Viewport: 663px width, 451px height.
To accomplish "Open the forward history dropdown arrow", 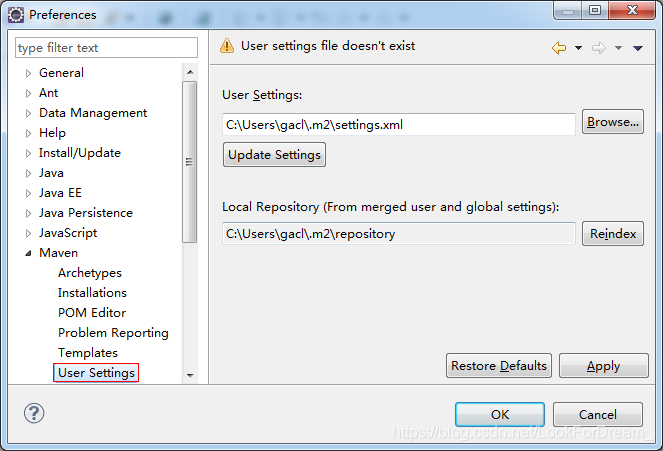I will [618, 48].
